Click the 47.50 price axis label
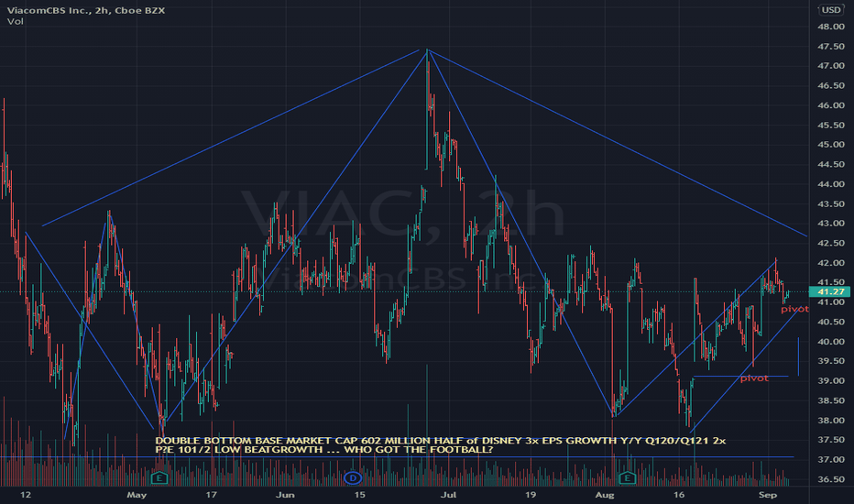This screenshot has height=504, width=854. click(x=831, y=47)
